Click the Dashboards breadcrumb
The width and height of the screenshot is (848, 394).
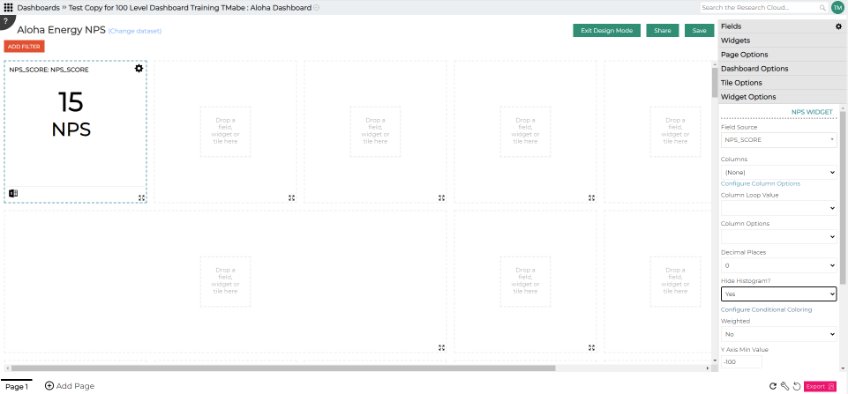[x=38, y=8]
